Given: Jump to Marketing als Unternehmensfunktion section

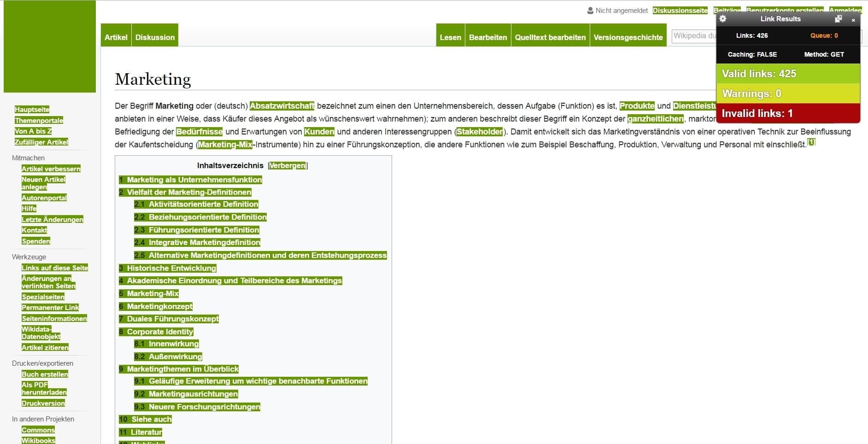Looking at the screenshot, I should [x=190, y=180].
